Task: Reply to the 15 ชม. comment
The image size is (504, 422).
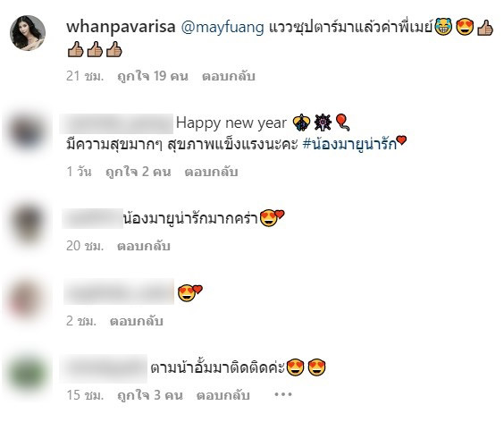Action: pyautogui.click(x=223, y=395)
